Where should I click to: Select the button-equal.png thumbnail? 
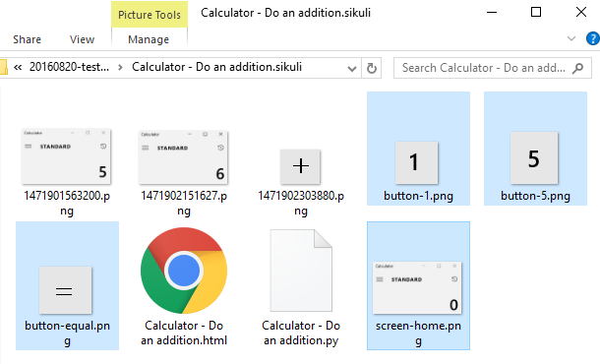(66, 290)
